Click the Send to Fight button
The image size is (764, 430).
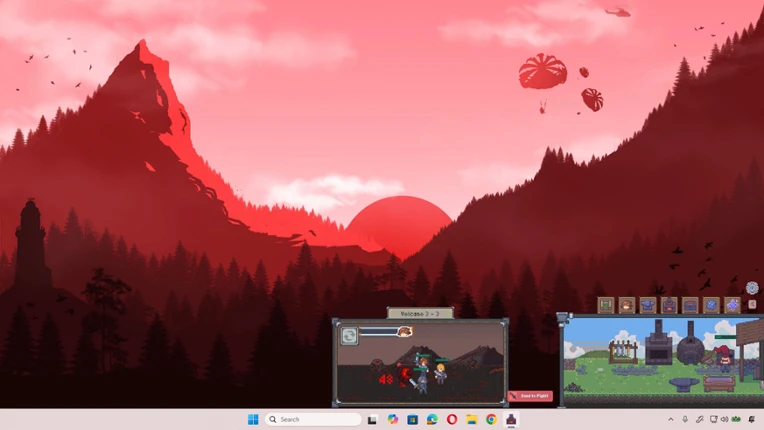tap(530, 396)
